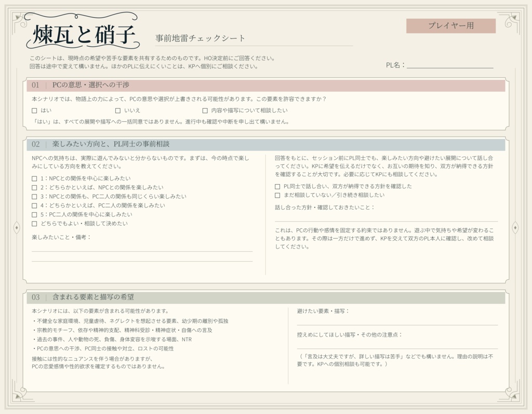Viewport: 532px width, 414px height.
Task: Click bullet 「宗教的モチーフ、依存や精神的支配…」
Action: [x=122, y=330]
